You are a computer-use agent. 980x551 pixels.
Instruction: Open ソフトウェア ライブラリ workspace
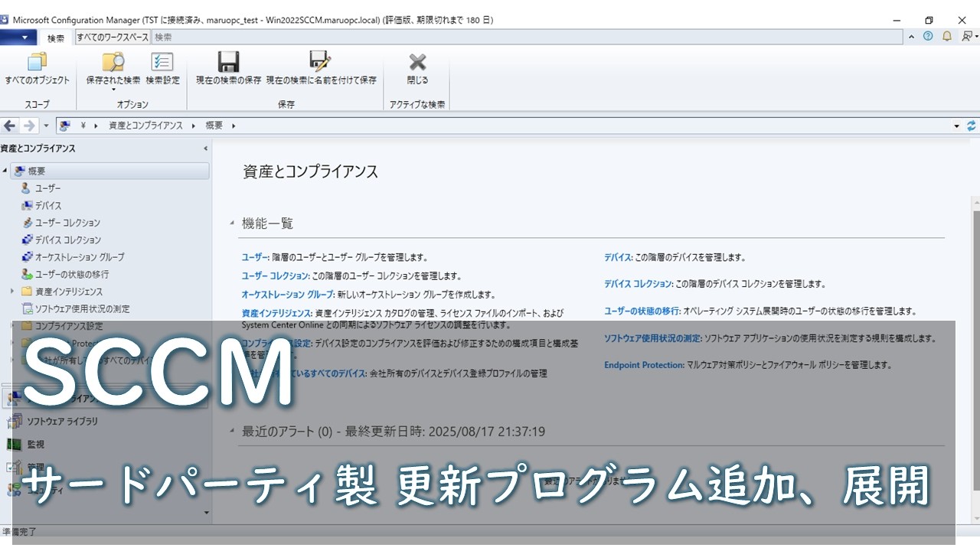click(62, 421)
